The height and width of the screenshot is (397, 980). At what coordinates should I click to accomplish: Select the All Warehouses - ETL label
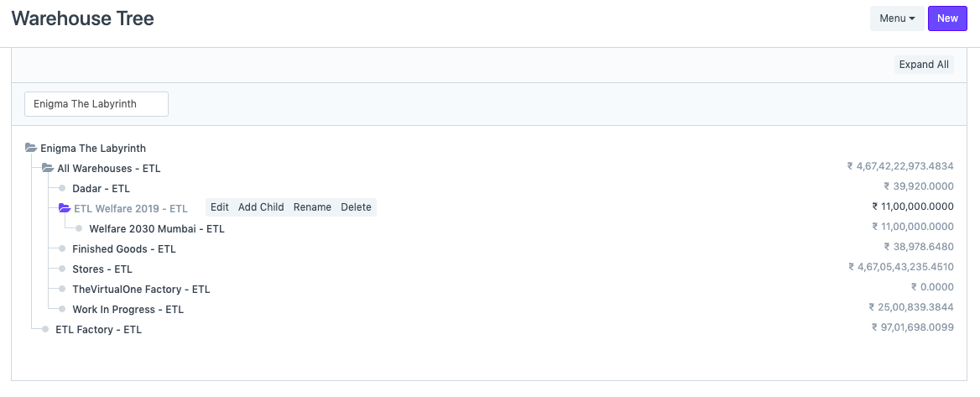tap(109, 169)
